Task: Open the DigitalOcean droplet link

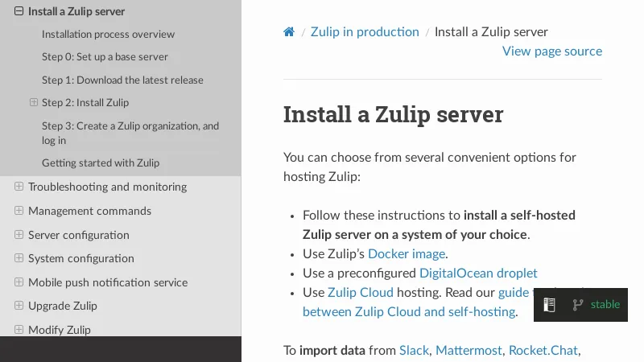Action: pos(478,274)
